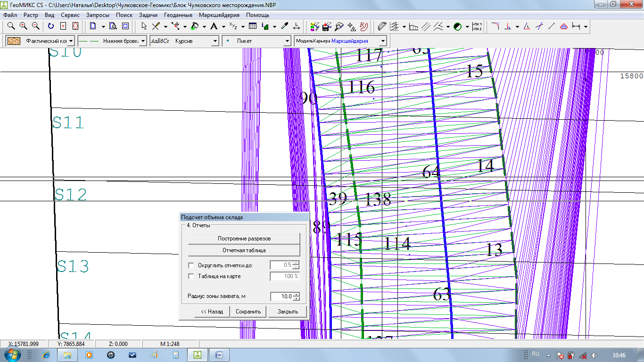644x362 pixels.
Task: Click the info-with-green-shape icon
Action: pos(265,26)
